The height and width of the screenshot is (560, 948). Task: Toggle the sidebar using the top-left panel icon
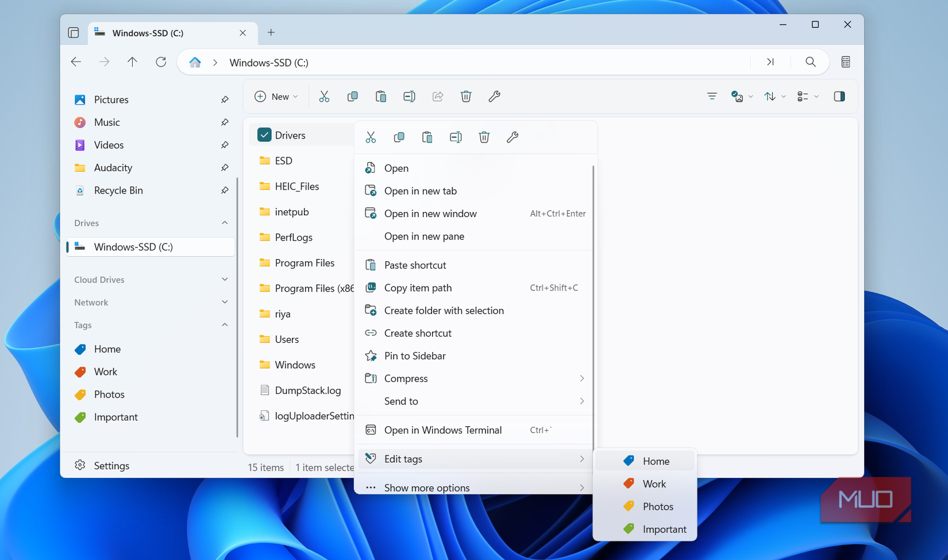[74, 33]
